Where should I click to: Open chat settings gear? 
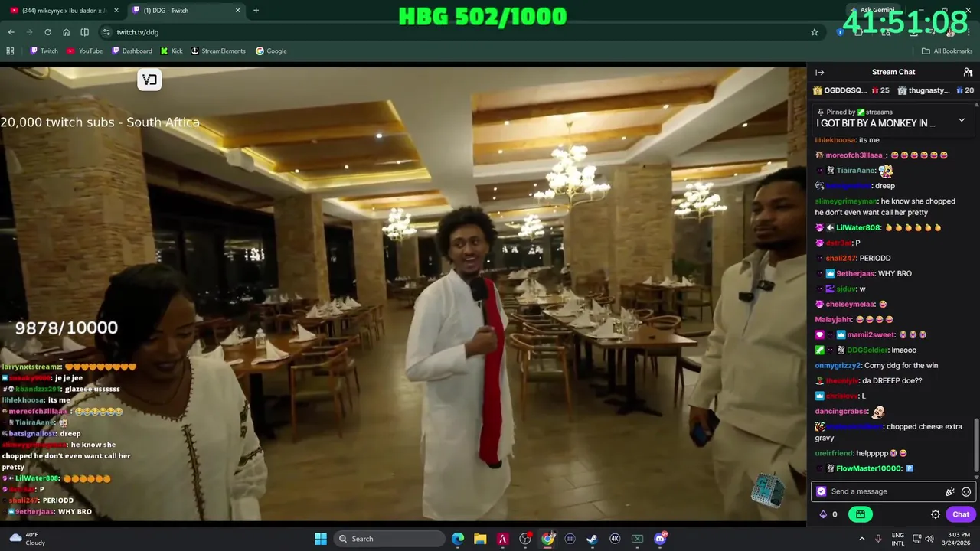point(935,514)
